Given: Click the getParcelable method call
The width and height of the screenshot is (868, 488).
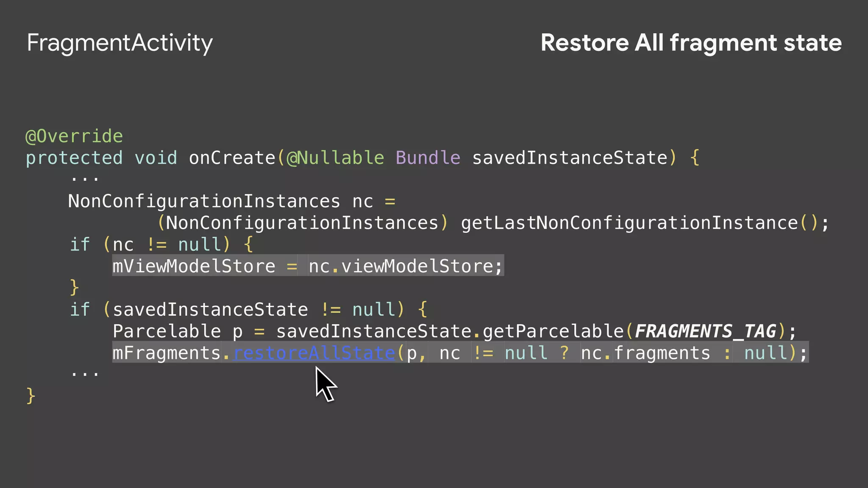Looking at the screenshot, I should click(x=554, y=331).
